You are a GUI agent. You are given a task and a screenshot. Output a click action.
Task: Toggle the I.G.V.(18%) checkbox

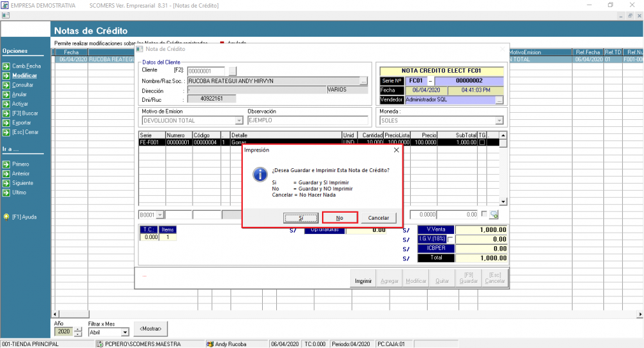[x=451, y=239]
